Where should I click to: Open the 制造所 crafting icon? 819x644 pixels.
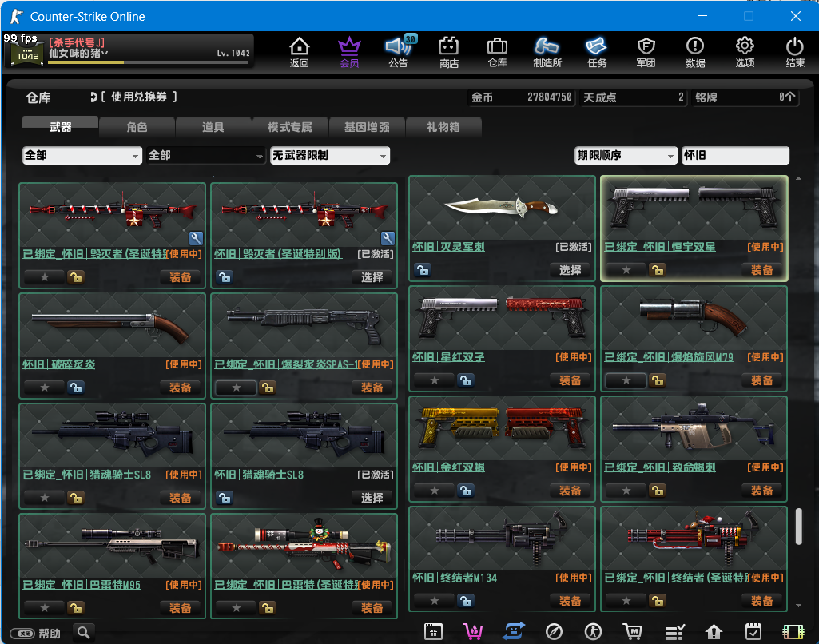pyautogui.click(x=547, y=52)
